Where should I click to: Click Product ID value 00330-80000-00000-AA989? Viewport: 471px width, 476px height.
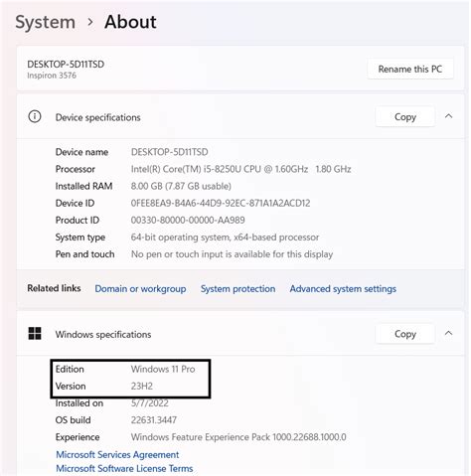(x=188, y=221)
